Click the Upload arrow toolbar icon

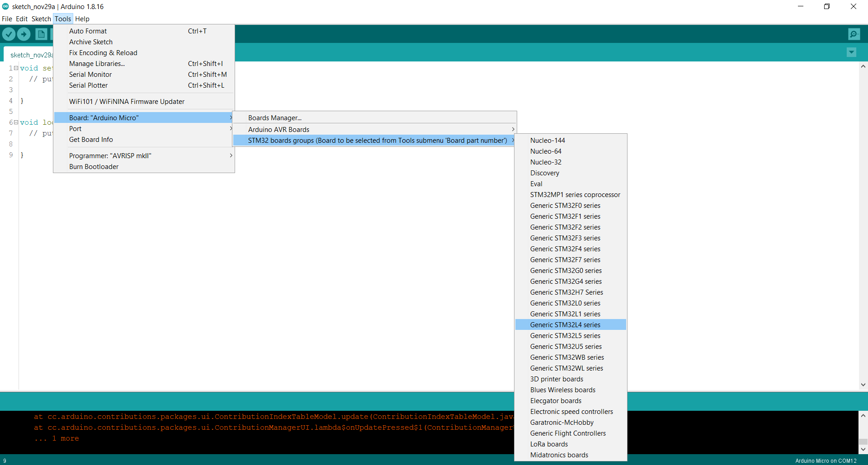pos(24,34)
